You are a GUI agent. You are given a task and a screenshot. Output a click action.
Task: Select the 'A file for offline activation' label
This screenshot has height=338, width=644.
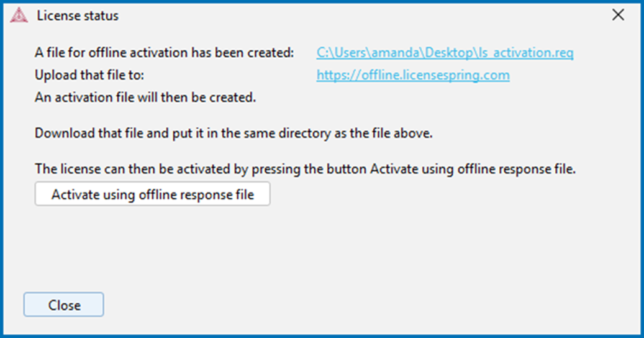pyautogui.click(x=165, y=53)
